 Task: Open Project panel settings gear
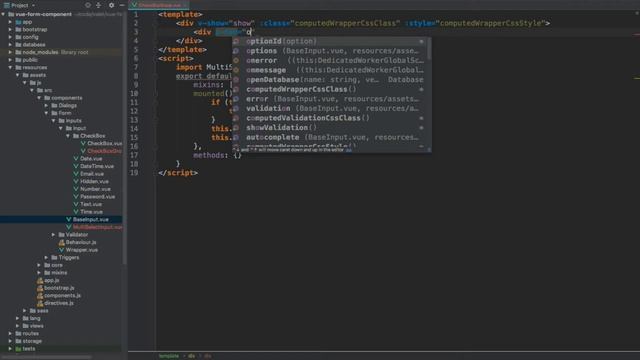click(x=111, y=5)
